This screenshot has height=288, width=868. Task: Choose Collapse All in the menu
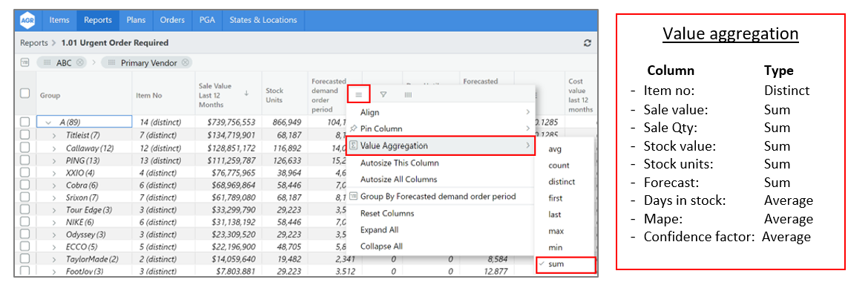pos(441,246)
